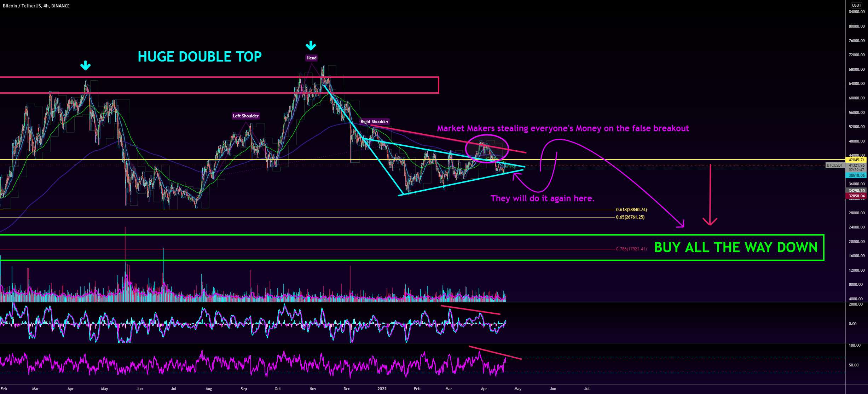Image resolution: width=868 pixels, height=394 pixels.
Task: Click the 41321.96 current price tag
Action: [856, 165]
